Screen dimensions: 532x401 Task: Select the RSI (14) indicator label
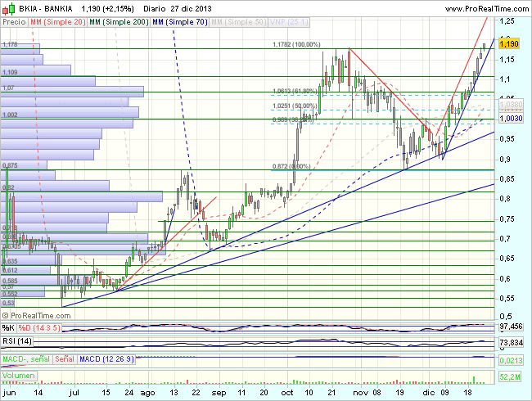pyautogui.click(x=17, y=341)
